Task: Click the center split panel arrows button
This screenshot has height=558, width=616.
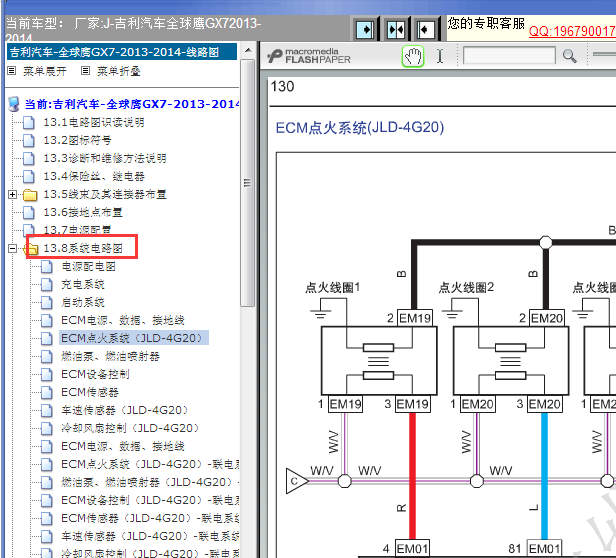Action: 395,29
